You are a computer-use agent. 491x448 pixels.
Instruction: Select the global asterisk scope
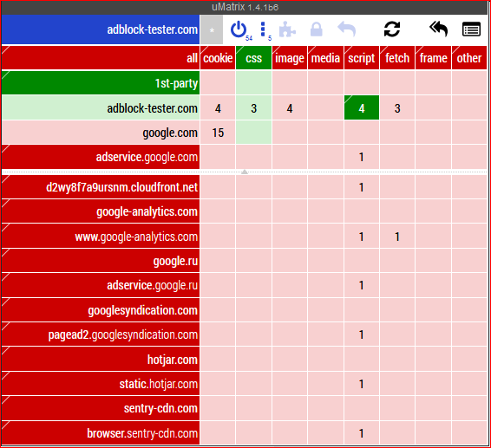[x=212, y=29]
